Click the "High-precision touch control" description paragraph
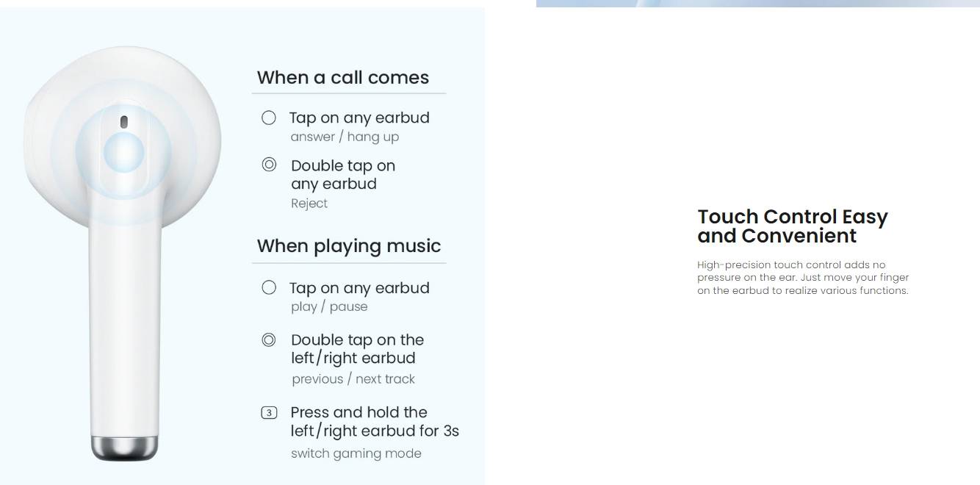Screen dimensions: 980x485 [802, 278]
